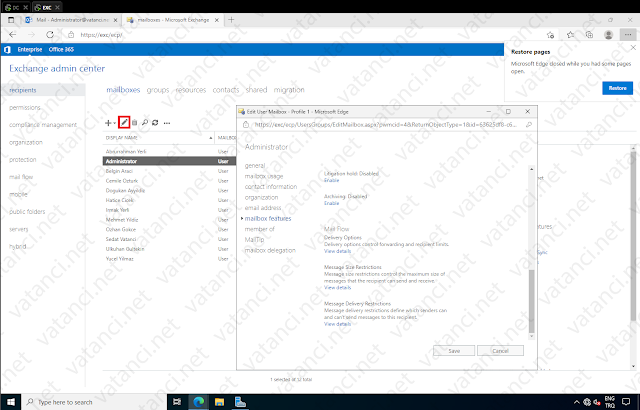Click the browser Back arrow

(x=13, y=35)
